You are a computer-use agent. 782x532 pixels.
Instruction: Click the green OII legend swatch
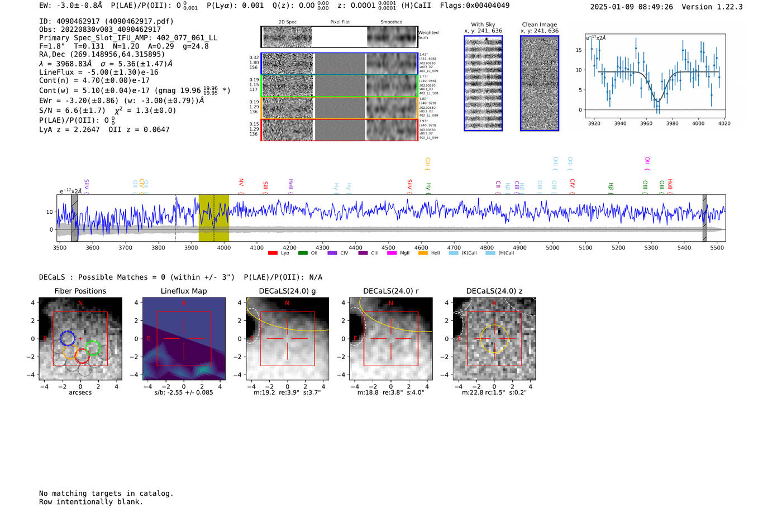[303, 253]
